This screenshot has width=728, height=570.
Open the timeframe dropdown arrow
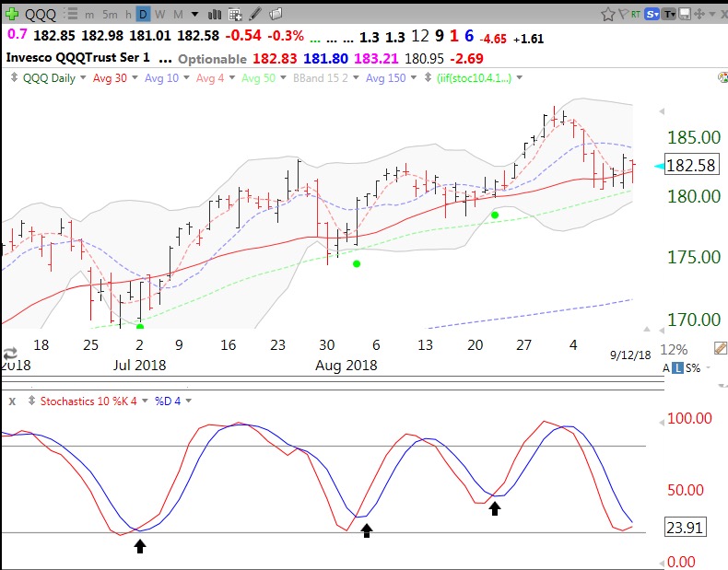pyautogui.click(x=195, y=15)
